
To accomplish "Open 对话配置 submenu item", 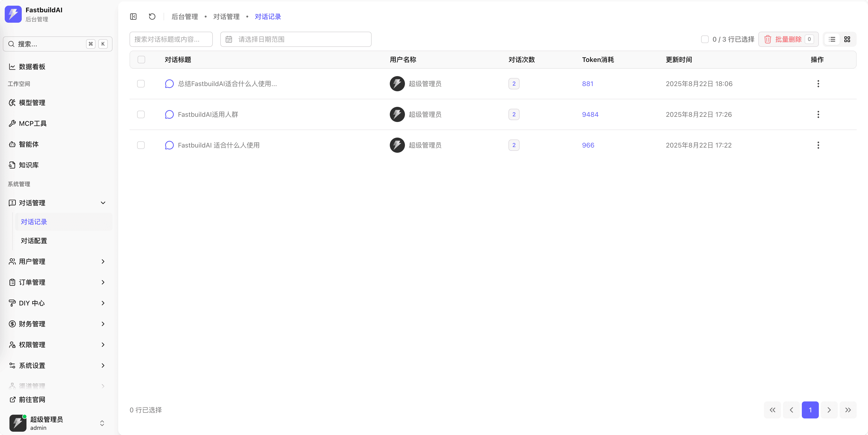I will [34, 241].
